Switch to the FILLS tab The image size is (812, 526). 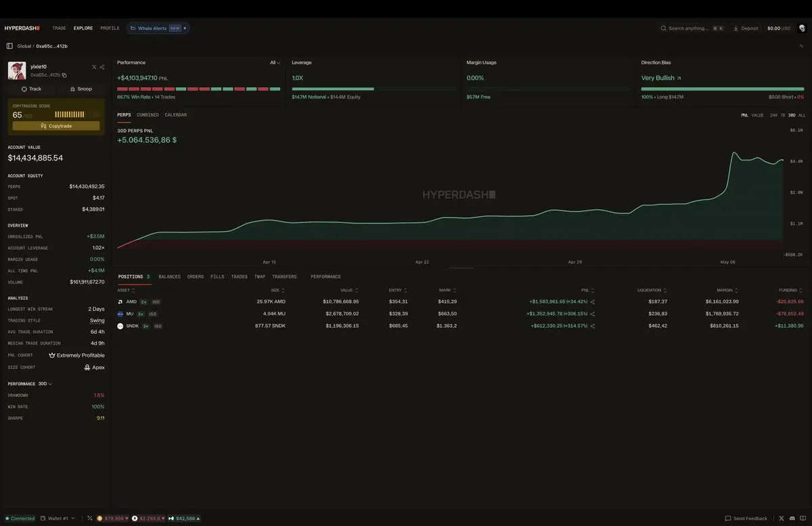coord(217,277)
